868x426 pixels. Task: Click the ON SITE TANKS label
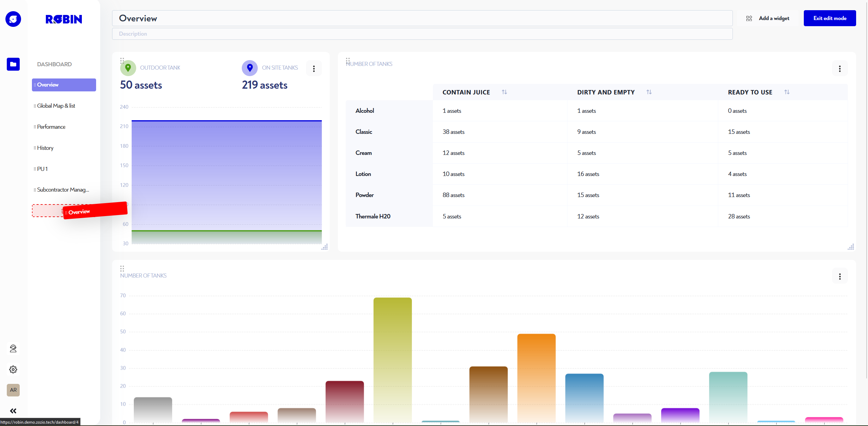280,68
